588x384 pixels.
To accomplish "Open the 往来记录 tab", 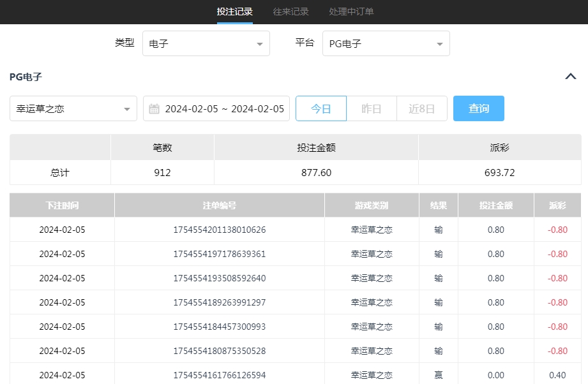I will click(290, 11).
